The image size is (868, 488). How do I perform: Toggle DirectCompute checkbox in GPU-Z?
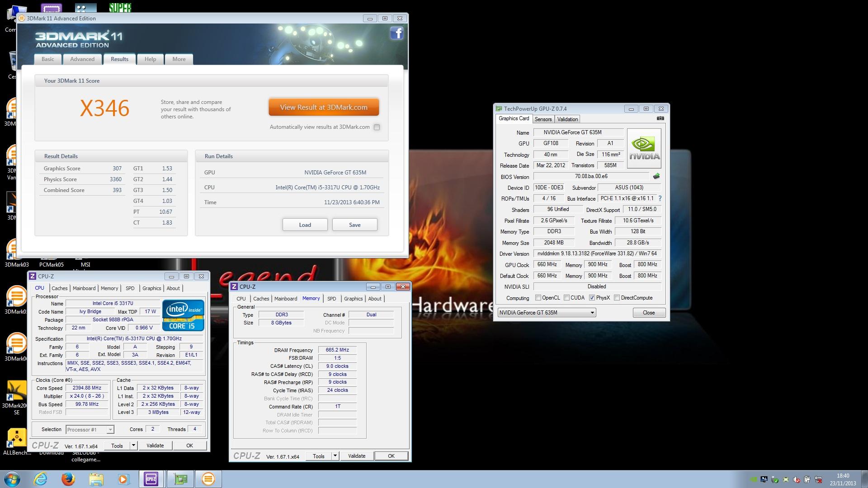point(617,298)
